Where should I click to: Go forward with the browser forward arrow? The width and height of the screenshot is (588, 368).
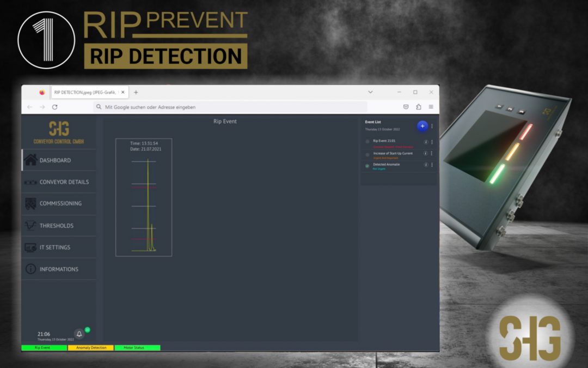tap(42, 107)
